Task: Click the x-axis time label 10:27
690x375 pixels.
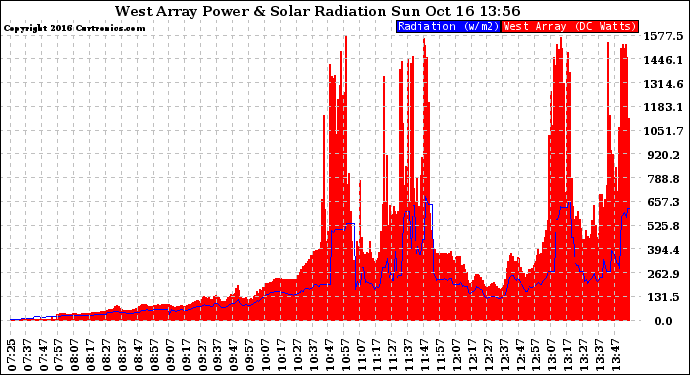Action: click(x=297, y=355)
